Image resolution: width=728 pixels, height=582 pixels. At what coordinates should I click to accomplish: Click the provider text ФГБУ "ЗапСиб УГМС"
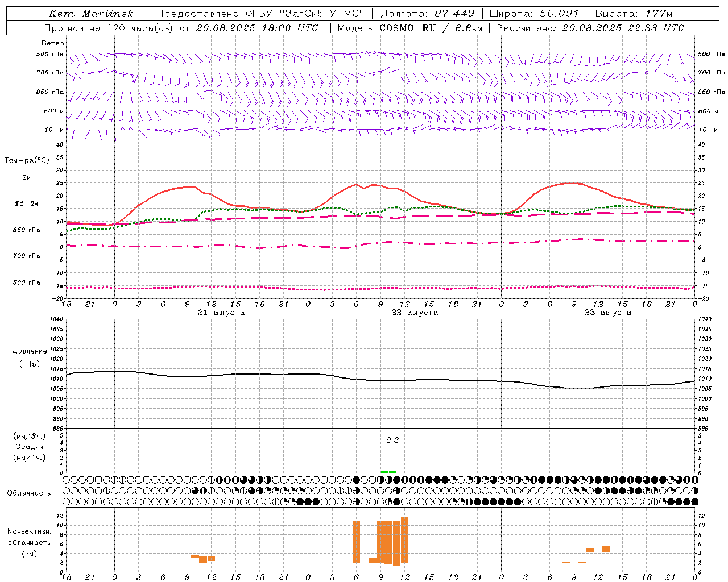(305, 14)
